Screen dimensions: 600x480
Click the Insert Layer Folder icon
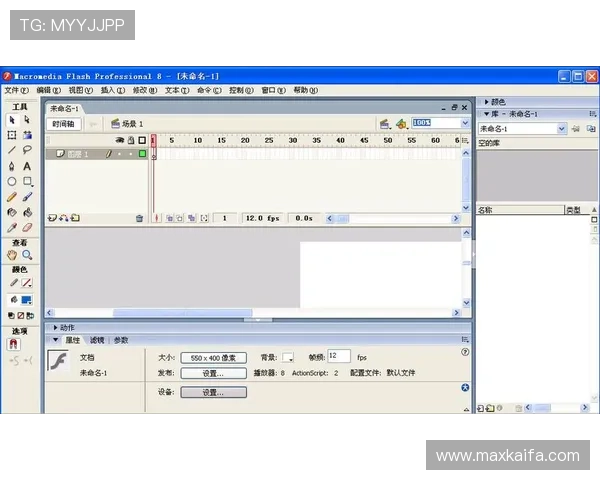coord(75,218)
